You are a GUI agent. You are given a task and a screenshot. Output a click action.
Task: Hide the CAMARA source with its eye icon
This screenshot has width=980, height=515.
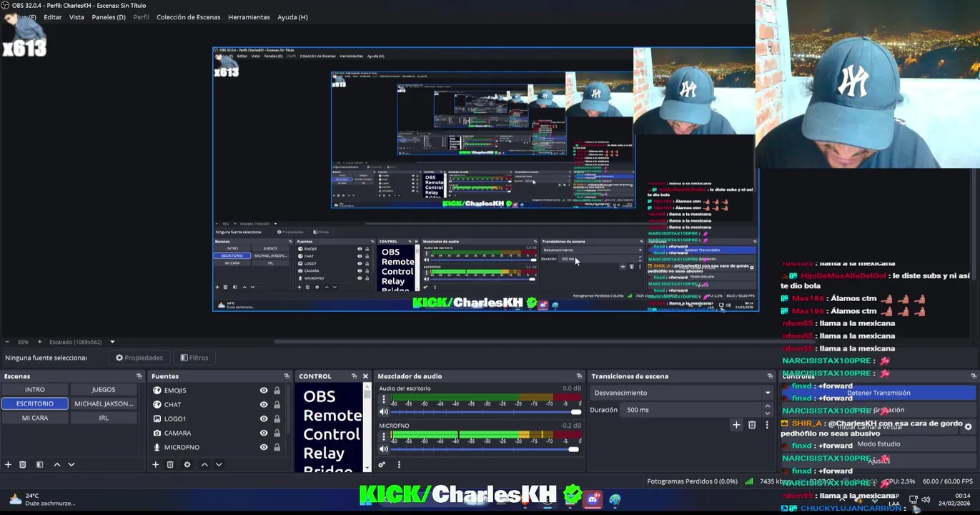pos(264,433)
